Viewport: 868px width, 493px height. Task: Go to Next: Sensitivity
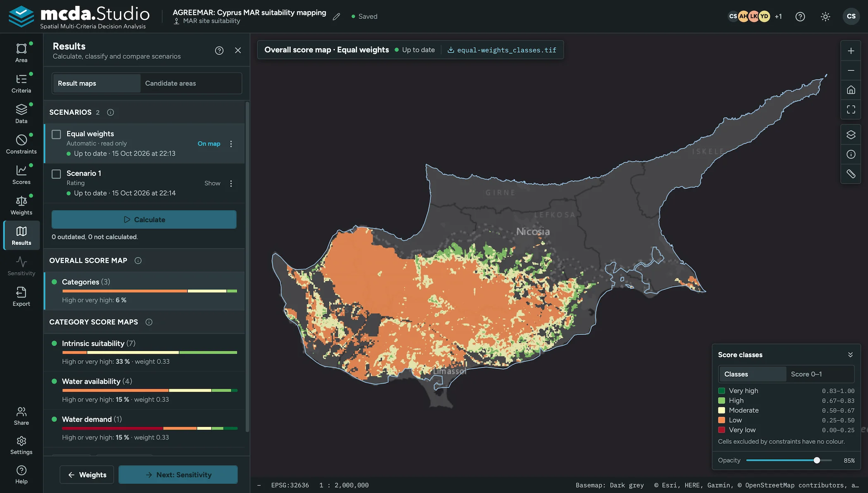[178, 475]
